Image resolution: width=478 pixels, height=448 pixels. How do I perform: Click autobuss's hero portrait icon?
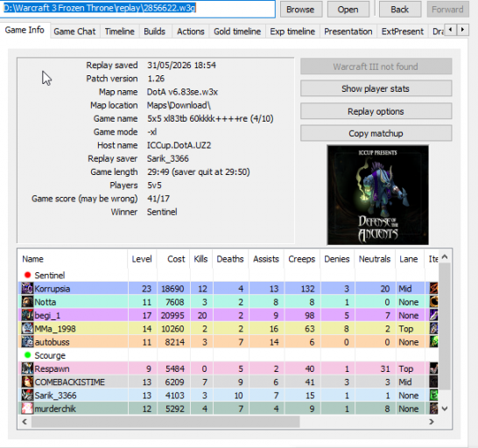pos(27,342)
